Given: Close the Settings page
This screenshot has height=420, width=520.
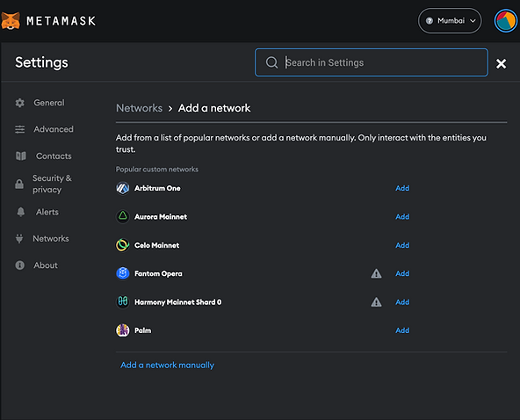Looking at the screenshot, I should (501, 63).
